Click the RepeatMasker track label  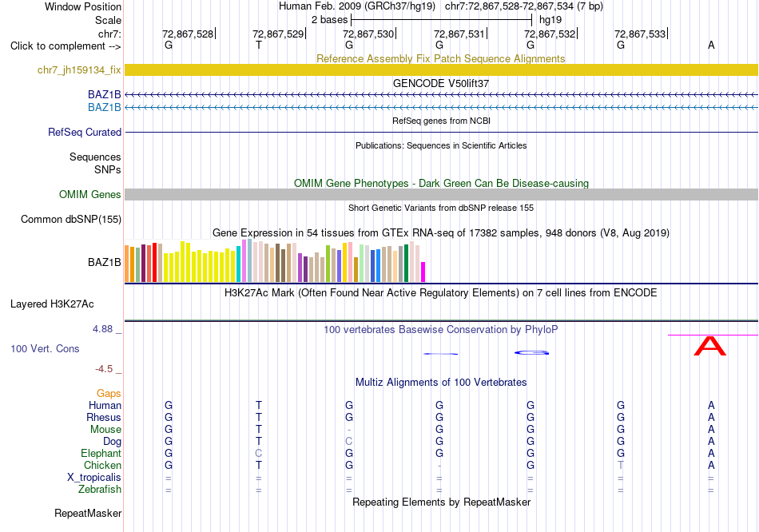coord(88,513)
